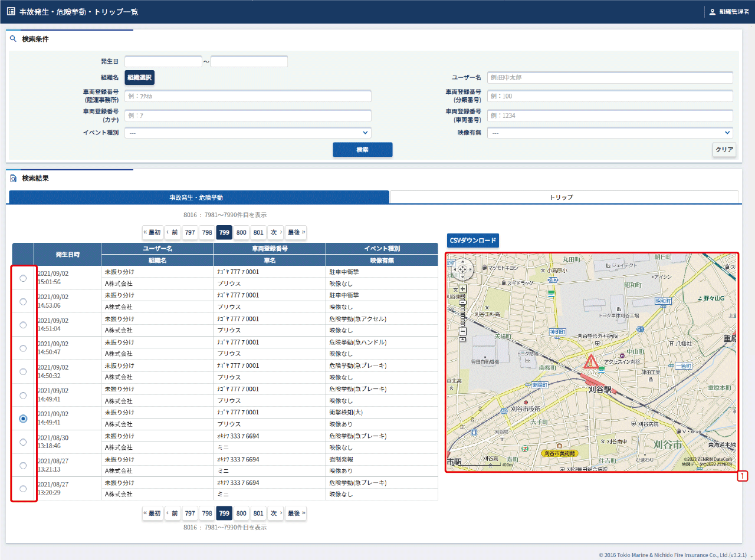
Task: Open the イベント種別 dropdown
Action: pos(248,133)
